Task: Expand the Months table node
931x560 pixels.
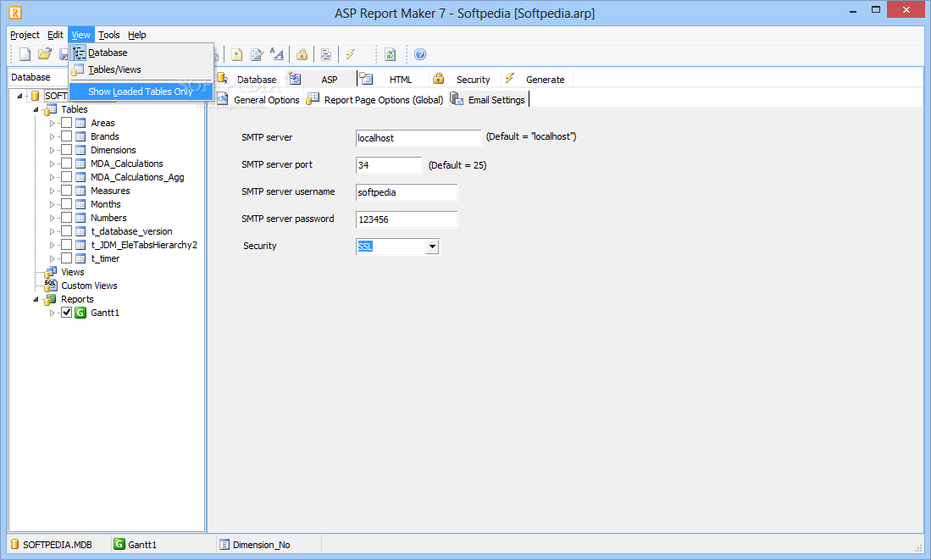Action: point(52,204)
